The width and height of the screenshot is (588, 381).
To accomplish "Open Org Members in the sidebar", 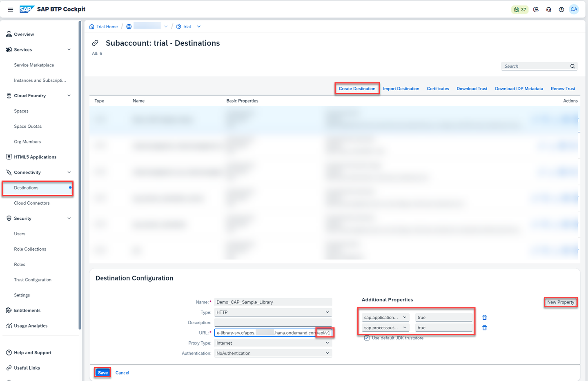I will (x=27, y=142).
